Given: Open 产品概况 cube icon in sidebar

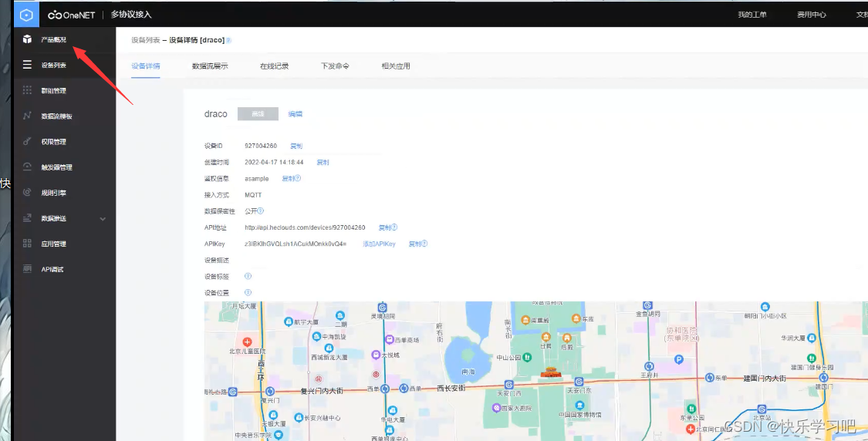Looking at the screenshot, I should tap(27, 39).
